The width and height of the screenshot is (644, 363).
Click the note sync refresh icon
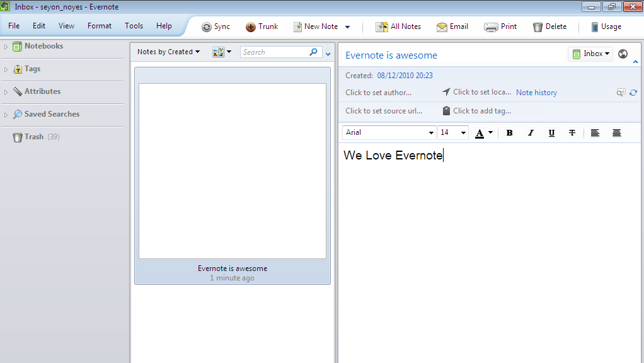pyautogui.click(x=633, y=93)
